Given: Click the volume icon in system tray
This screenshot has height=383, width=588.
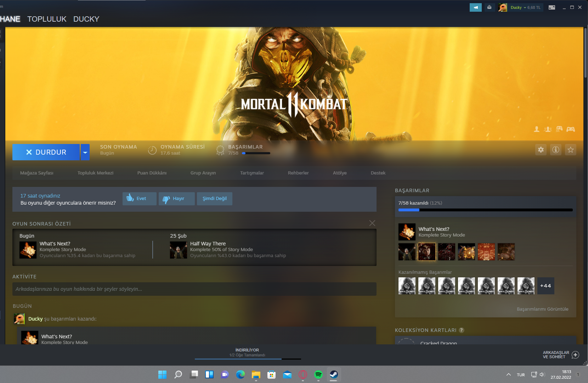Looking at the screenshot, I should click(542, 374).
